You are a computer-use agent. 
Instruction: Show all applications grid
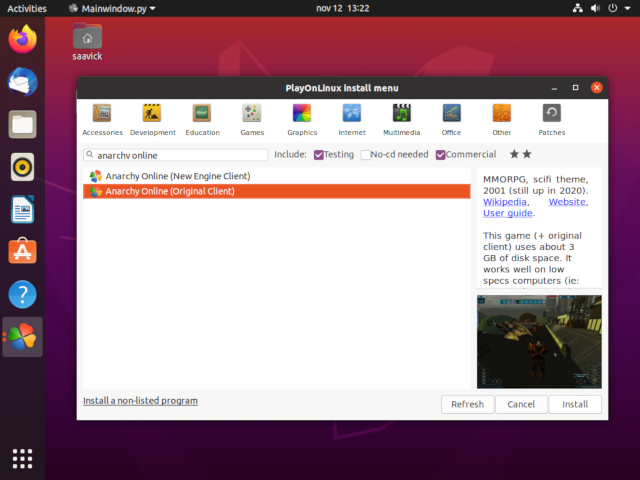pyautogui.click(x=22, y=458)
